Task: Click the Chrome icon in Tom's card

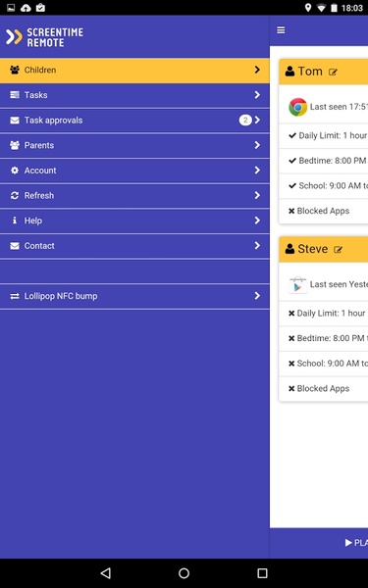Action: pos(297,107)
